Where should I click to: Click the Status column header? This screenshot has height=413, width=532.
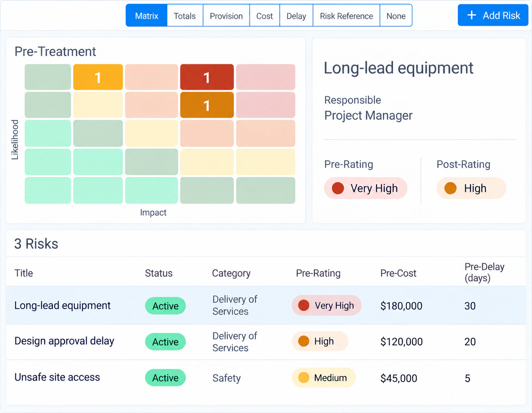click(159, 273)
